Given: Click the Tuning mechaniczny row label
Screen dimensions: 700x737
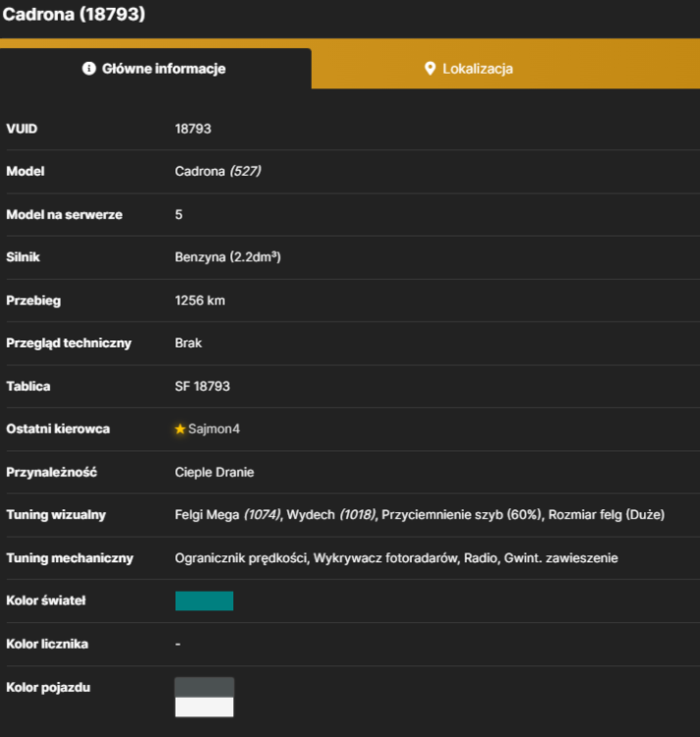Looking at the screenshot, I should click(x=70, y=558).
